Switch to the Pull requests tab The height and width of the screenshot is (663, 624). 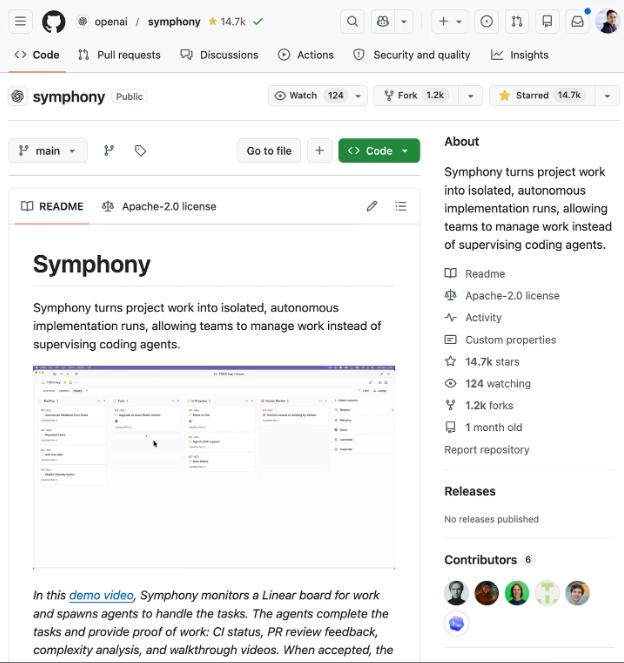pos(119,55)
